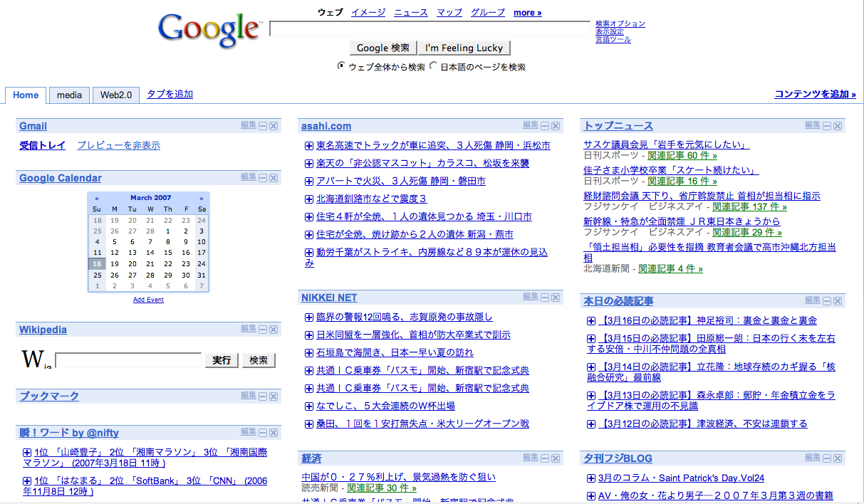Screen dimensions: 864x504
Task: Remove the ブックマーク gadget
Action: coord(274,396)
